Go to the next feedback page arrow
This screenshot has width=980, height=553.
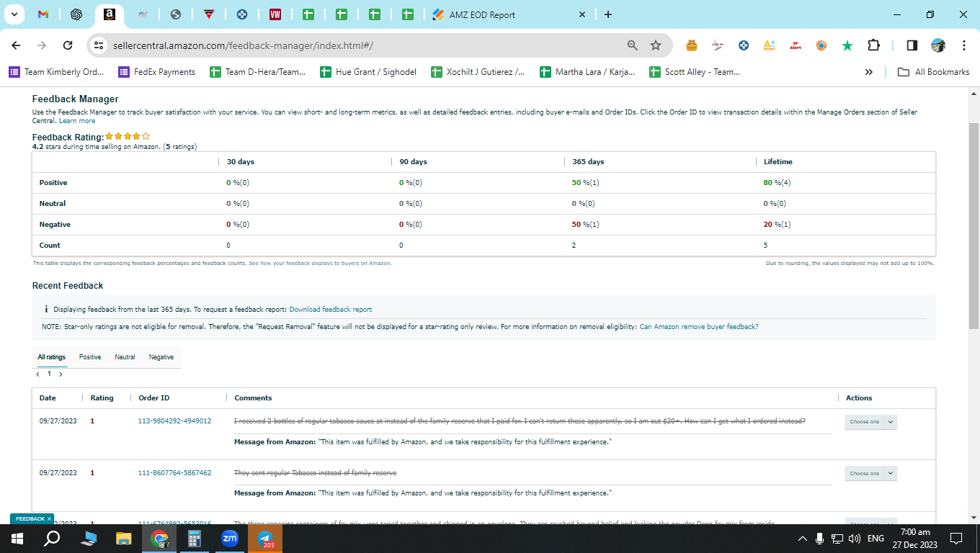pos(61,374)
